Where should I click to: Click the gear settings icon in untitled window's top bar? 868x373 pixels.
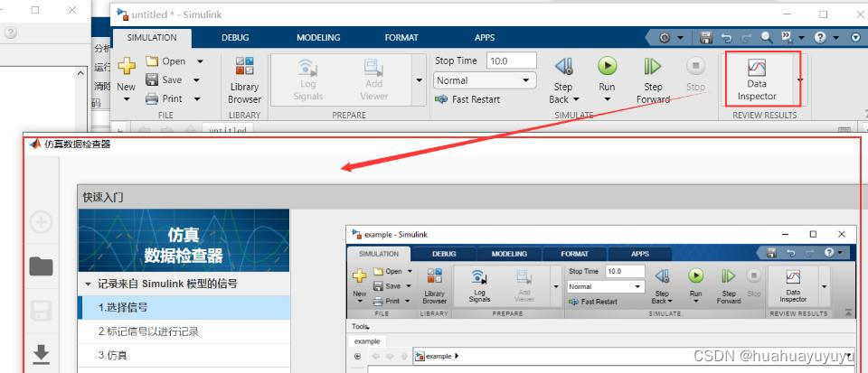(x=665, y=38)
